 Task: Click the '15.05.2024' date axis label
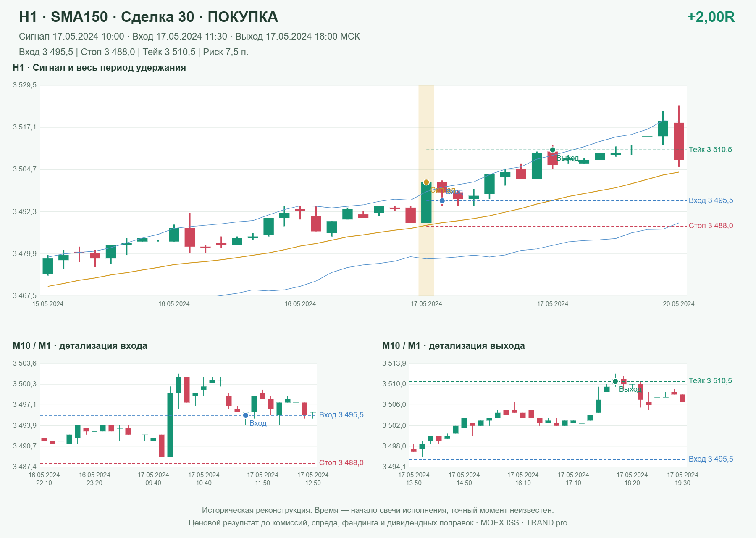click(48, 304)
